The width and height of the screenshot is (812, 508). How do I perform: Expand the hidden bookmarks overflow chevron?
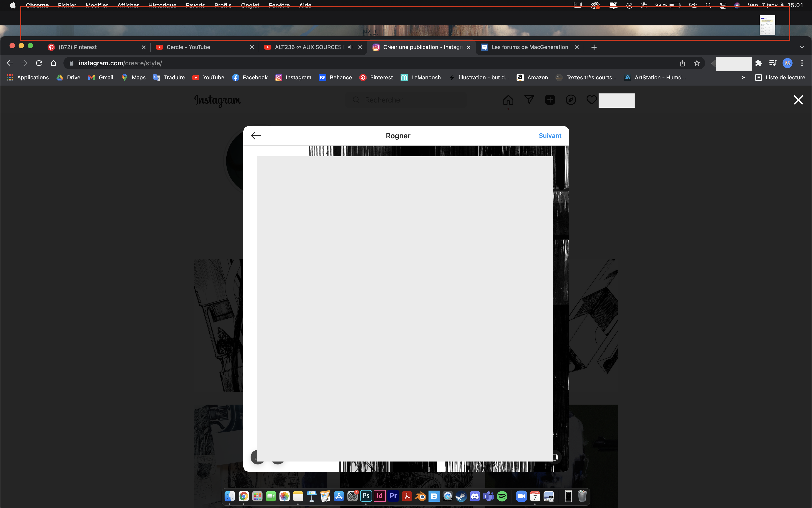tap(743, 77)
